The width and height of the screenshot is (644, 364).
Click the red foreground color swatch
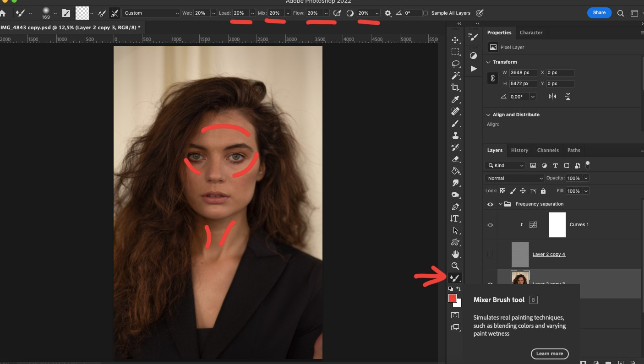tap(453, 298)
